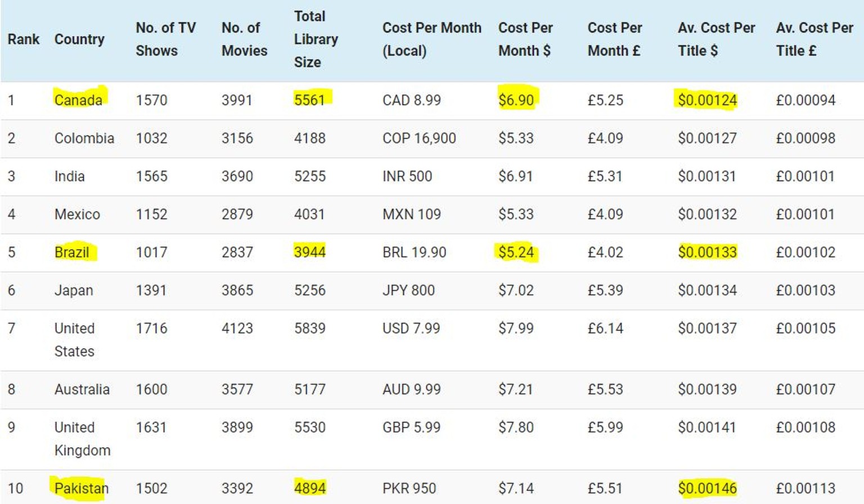This screenshot has height=504, width=864.
Task: Click the No. of Movies header
Action: (x=244, y=39)
